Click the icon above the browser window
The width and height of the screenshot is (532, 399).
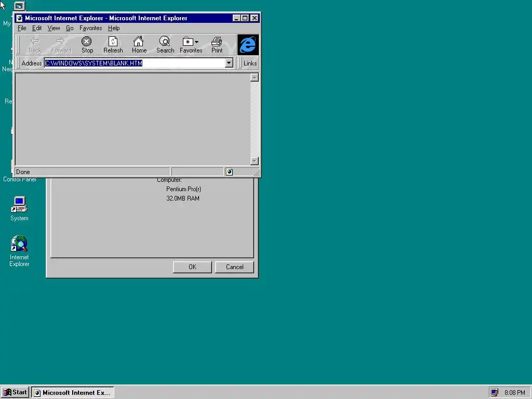pos(20,6)
